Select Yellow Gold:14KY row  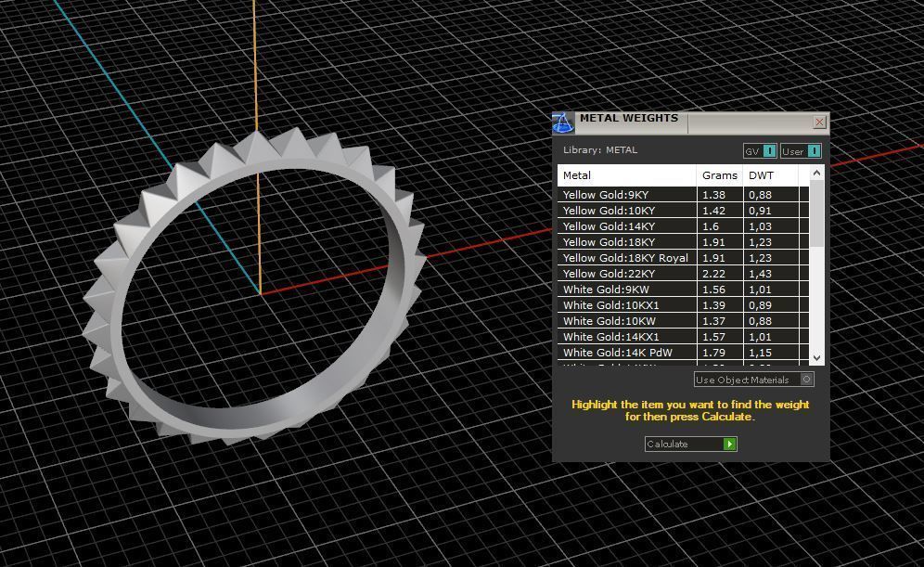(683, 226)
